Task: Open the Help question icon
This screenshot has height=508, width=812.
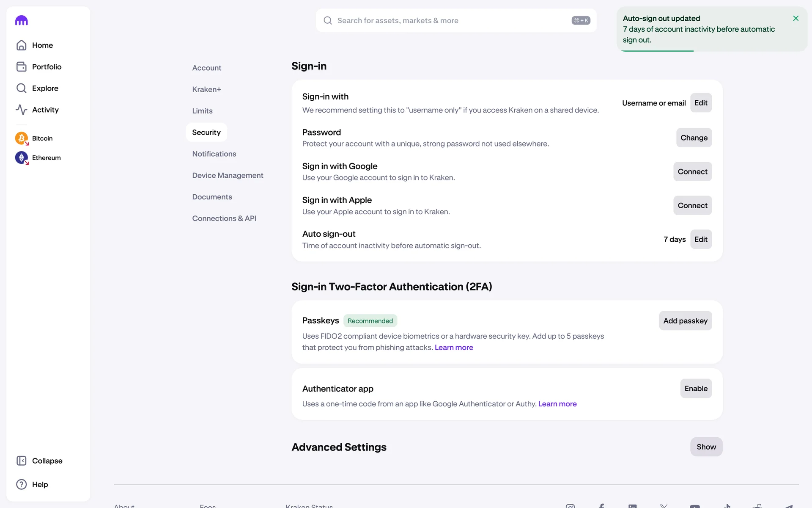Action: [21, 484]
